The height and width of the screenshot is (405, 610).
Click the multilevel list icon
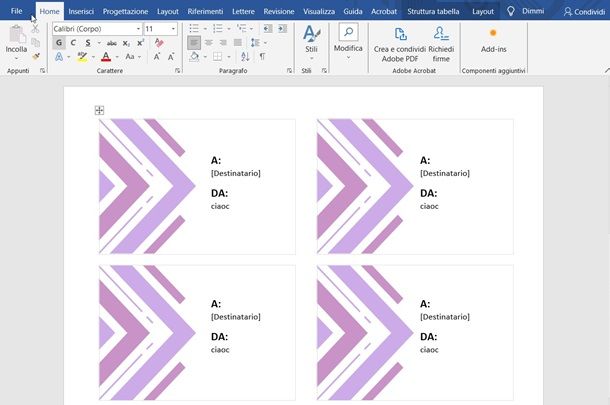241,28
